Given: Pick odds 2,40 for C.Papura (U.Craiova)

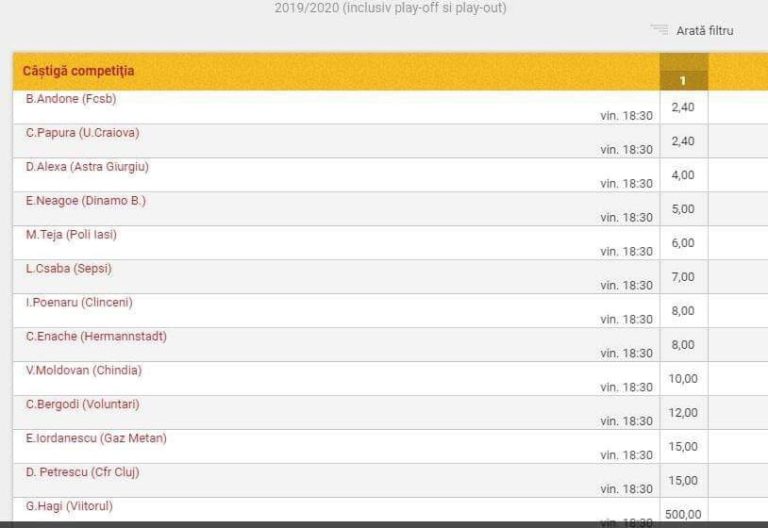Looking at the screenshot, I should pyautogui.click(x=683, y=141).
